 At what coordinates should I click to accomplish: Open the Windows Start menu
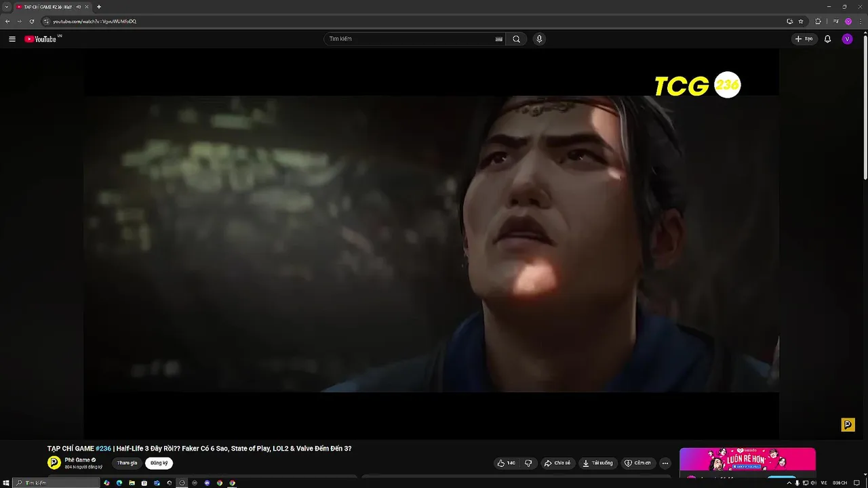click(x=6, y=483)
